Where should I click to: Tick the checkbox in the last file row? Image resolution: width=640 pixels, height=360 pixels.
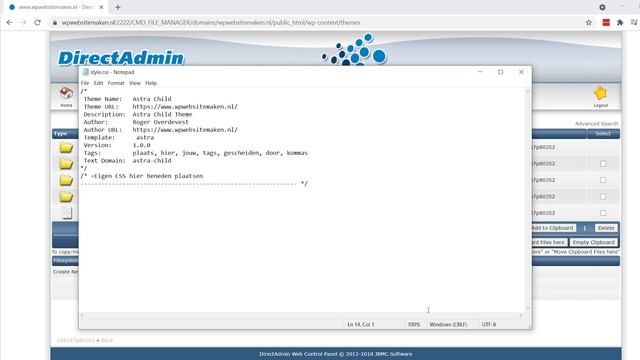[x=603, y=213]
